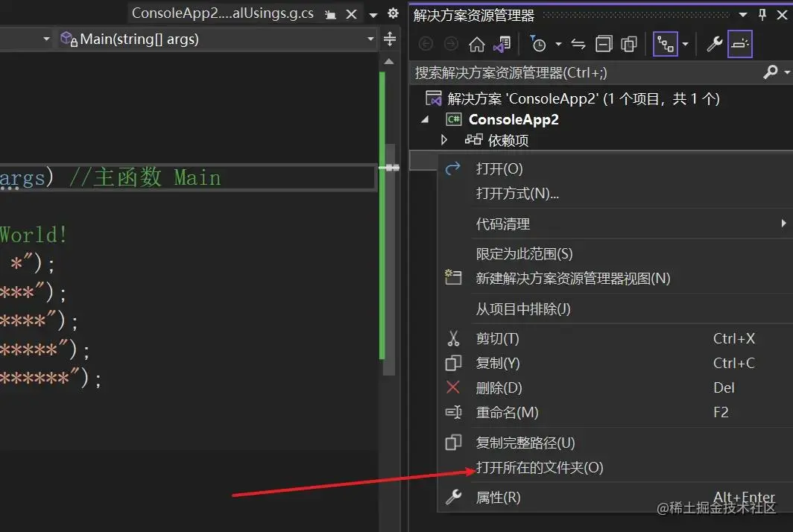Click the Home icon in Solution Explorer toolbar
Viewport: 793px width, 532px height.
click(x=476, y=43)
